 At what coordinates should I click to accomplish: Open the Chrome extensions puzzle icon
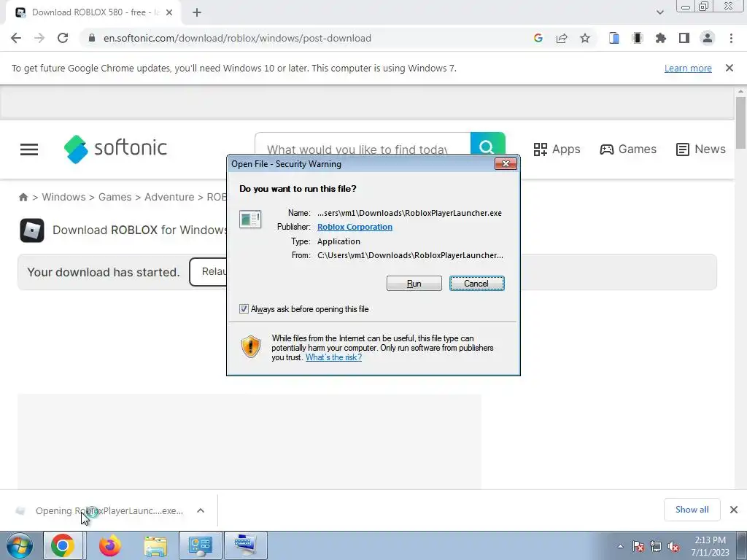point(661,38)
